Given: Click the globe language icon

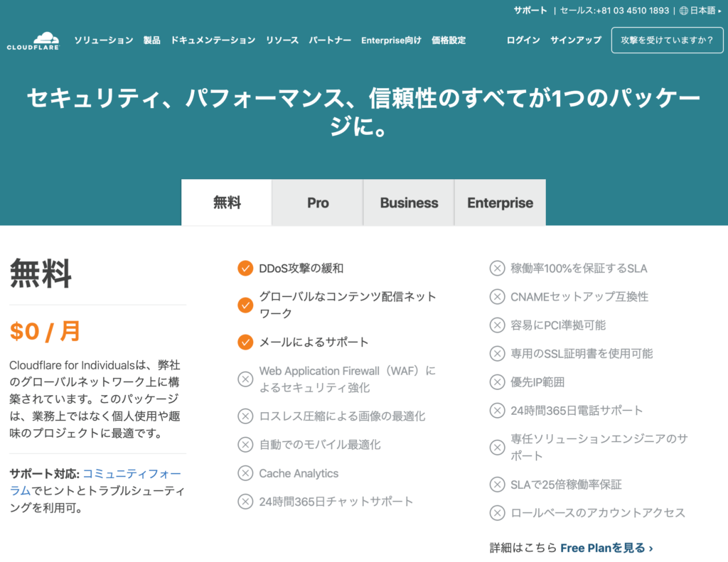Looking at the screenshot, I should [x=683, y=11].
